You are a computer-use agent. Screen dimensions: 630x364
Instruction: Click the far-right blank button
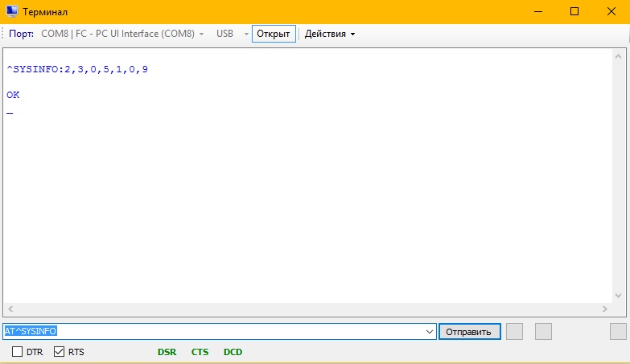[x=618, y=332]
